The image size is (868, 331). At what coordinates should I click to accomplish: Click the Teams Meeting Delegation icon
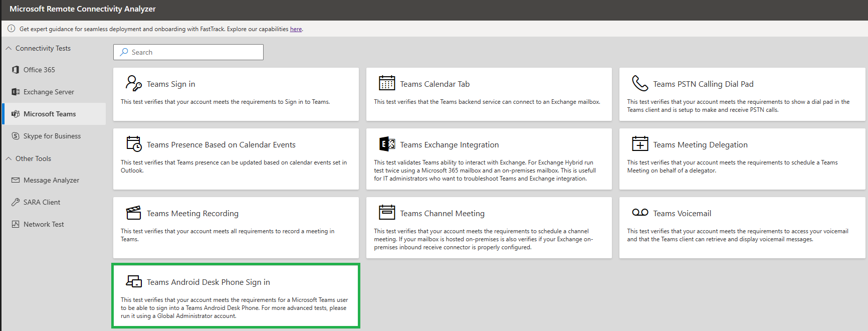(640, 144)
